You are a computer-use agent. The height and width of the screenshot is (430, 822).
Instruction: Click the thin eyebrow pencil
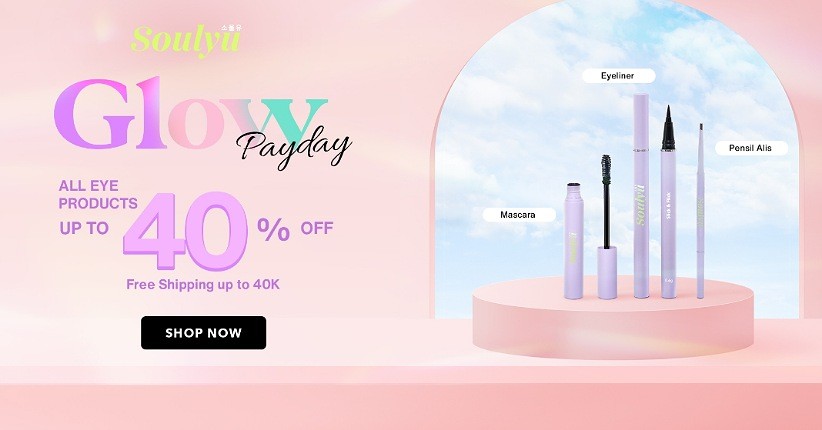point(700,211)
